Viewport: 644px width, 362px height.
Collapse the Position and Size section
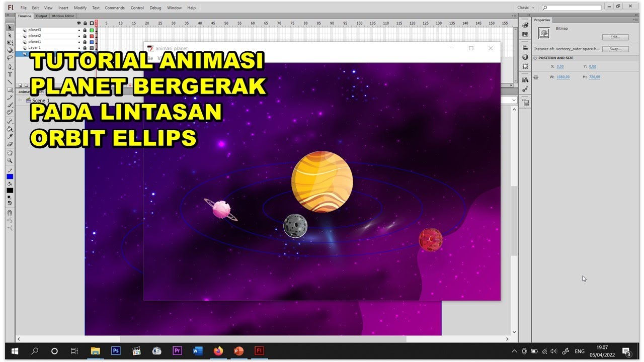[535, 58]
